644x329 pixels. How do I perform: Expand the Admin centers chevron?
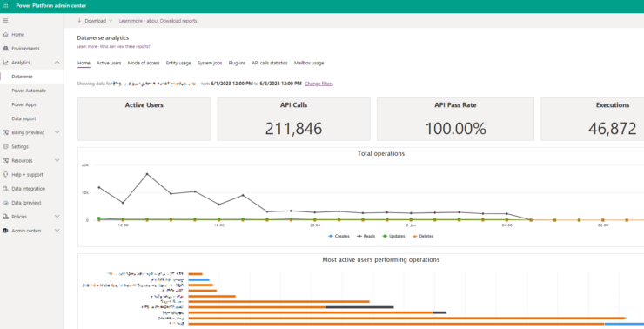(x=57, y=231)
